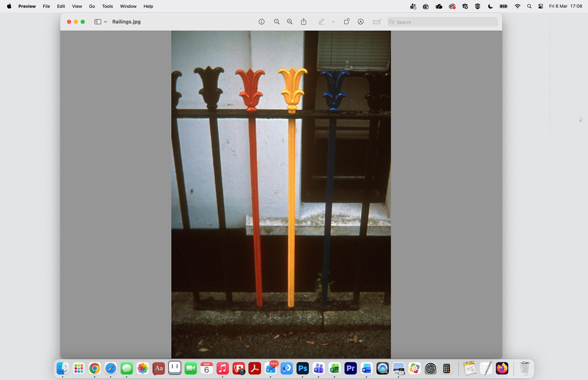Activate the highlight tool
Screen dimensions: 588x380
click(321, 22)
